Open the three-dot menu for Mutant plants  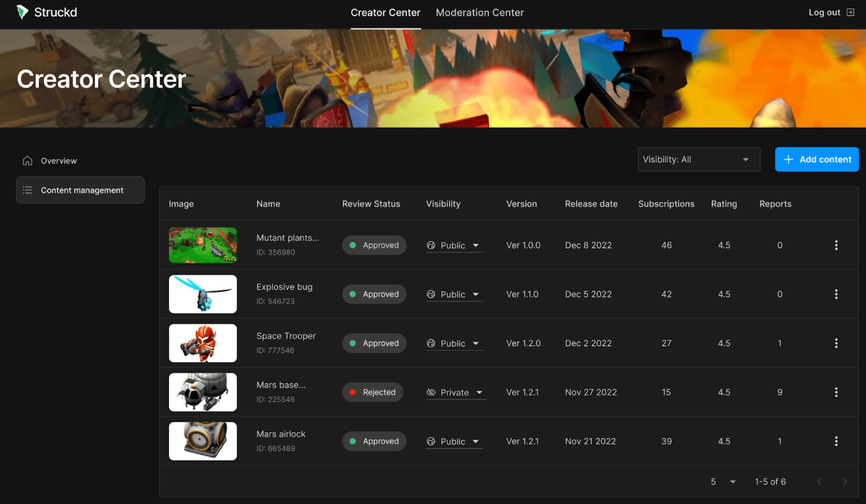tap(836, 245)
